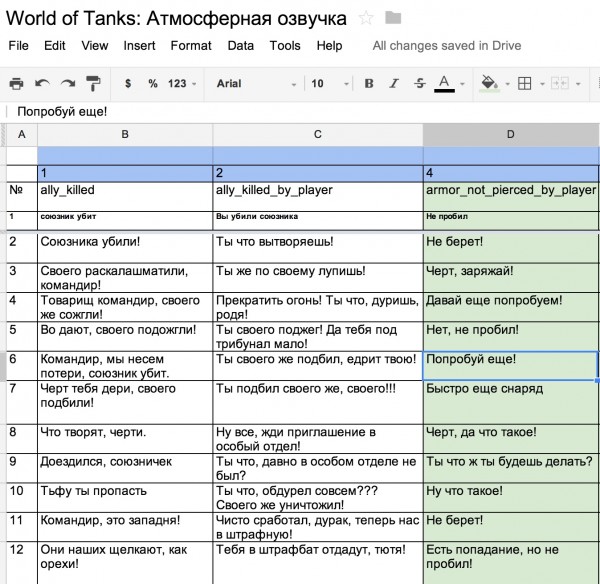Select cell 'Тьфу ты пропасть'
600x584 pixels.
click(x=125, y=498)
